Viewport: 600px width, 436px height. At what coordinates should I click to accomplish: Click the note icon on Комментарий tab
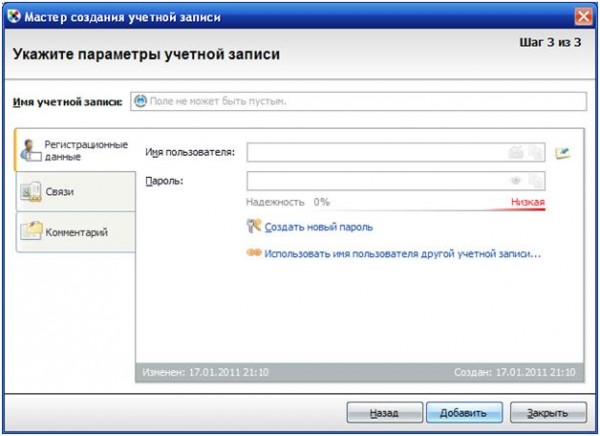click(31, 231)
